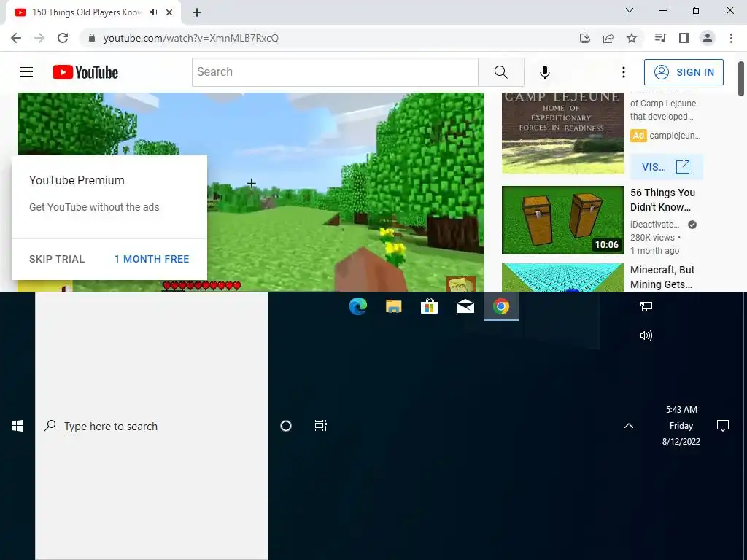Close the 150 Things Old Players tab
This screenshot has width=747, height=560.
[169, 12]
